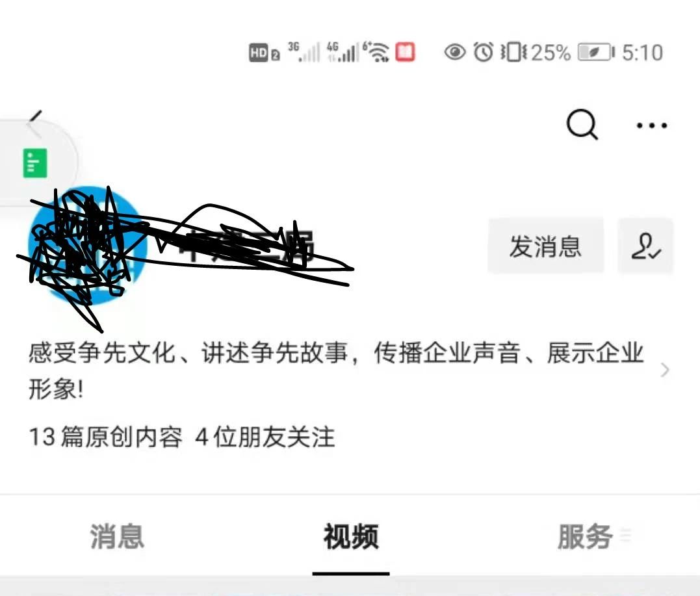Screen dimensions: 700x596
Task: Expand account description with right chevron
Action: tap(665, 370)
